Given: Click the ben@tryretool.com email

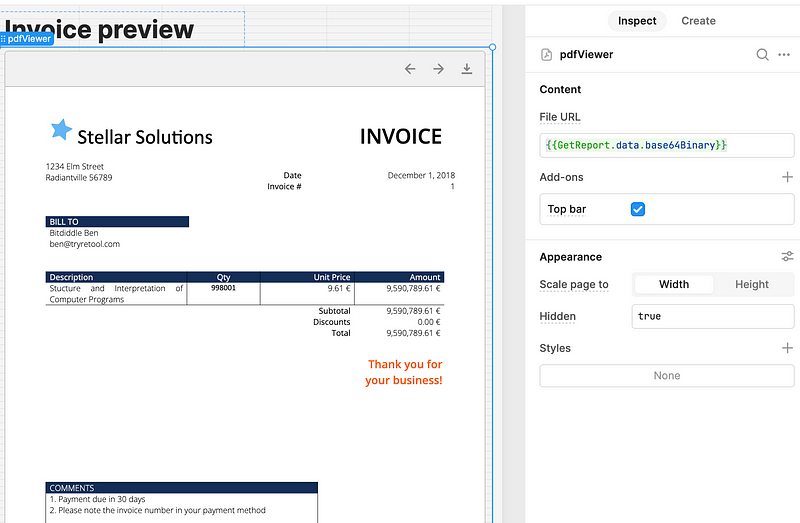Looking at the screenshot, I should 85,244.
